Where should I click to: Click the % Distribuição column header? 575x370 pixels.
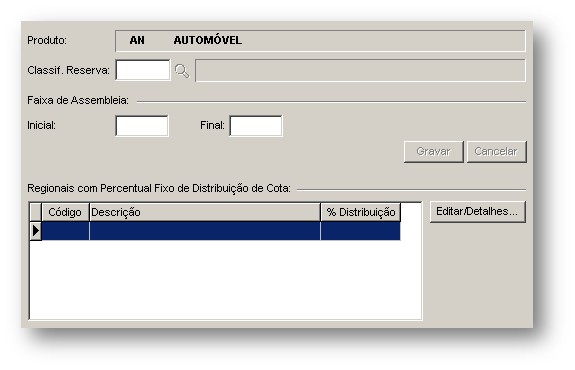tap(360, 212)
